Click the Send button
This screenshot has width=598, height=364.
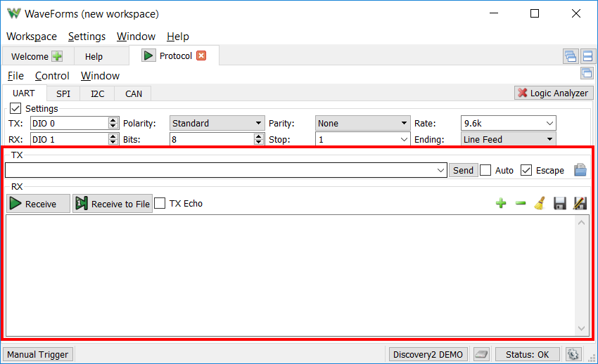(x=463, y=170)
